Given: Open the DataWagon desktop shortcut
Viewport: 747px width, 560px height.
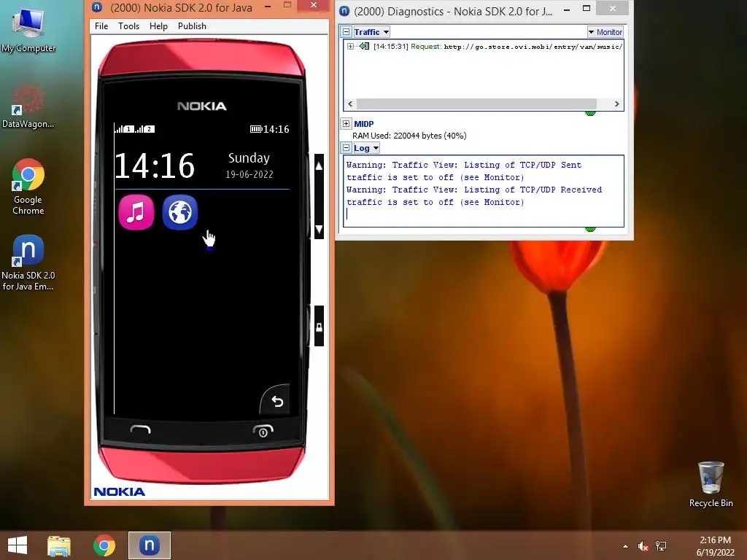Looking at the screenshot, I should point(28,106).
